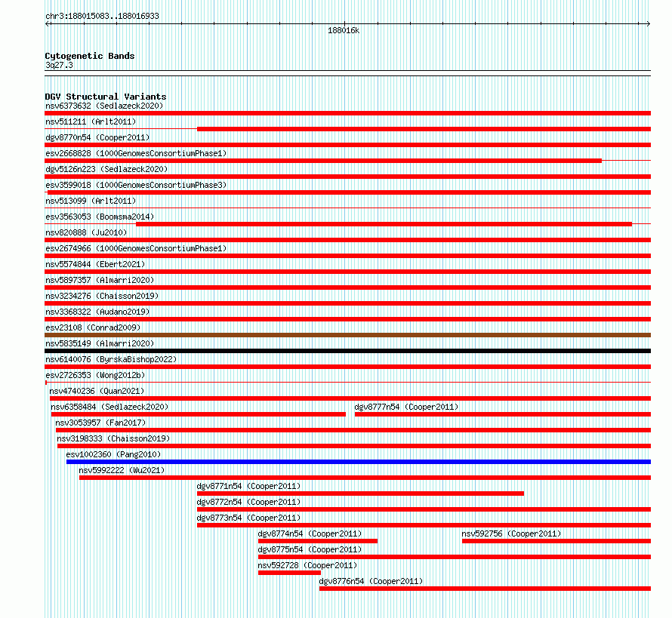Open esv3563053 (Boomsma2014) variant label
The image size is (672, 618).
click(100, 217)
